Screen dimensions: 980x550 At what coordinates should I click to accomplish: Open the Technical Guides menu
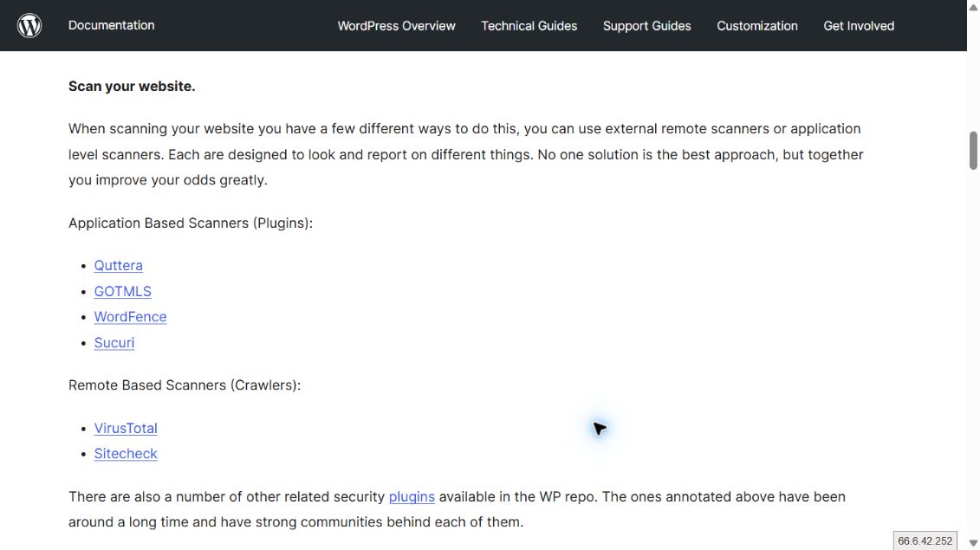(529, 26)
